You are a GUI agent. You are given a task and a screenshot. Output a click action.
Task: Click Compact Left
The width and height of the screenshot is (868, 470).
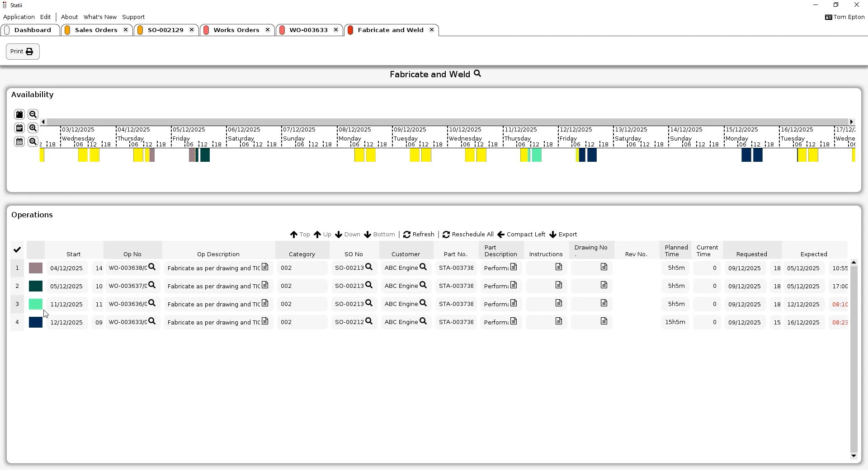click(x=521, y=235)
